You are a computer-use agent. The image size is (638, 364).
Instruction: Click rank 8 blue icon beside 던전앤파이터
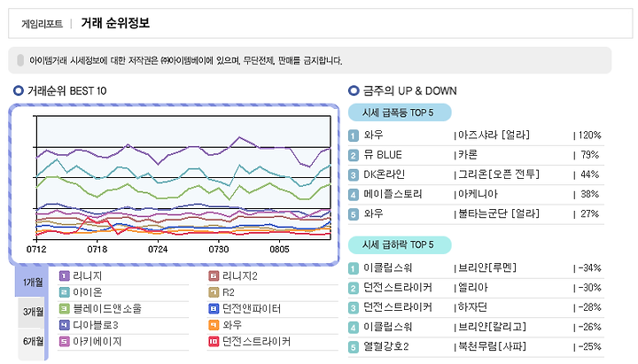[x=214, y=309]
